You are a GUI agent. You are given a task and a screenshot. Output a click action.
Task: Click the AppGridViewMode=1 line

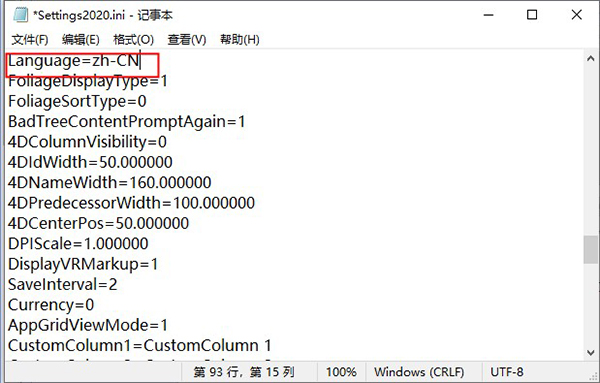88,325
